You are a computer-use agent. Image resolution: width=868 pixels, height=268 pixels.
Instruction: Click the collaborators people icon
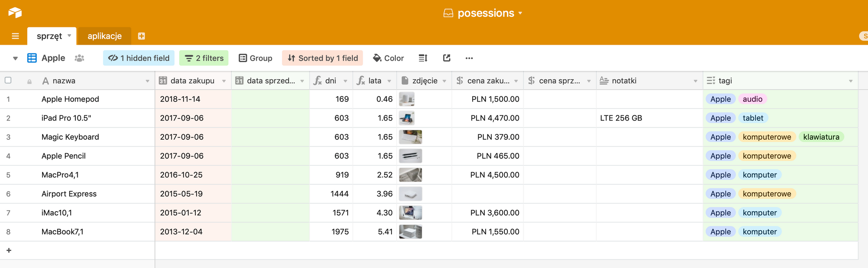tap(79, 58)
